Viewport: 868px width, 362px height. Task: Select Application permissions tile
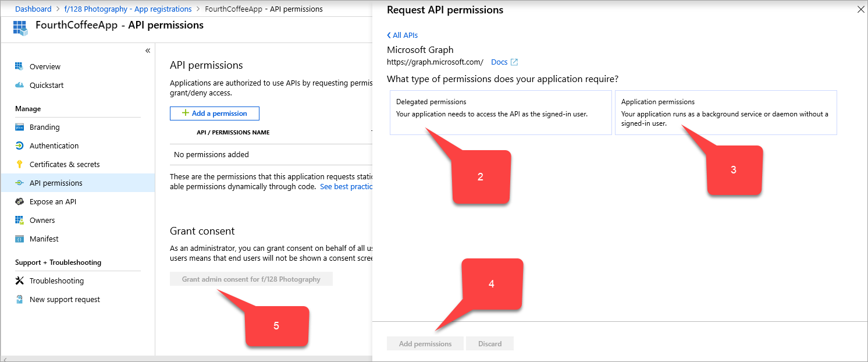pos(726,112)
